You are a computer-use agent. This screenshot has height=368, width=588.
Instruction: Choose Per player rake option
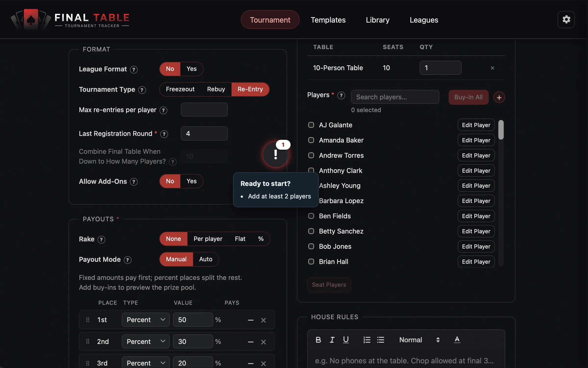click(x=208, y=239)
